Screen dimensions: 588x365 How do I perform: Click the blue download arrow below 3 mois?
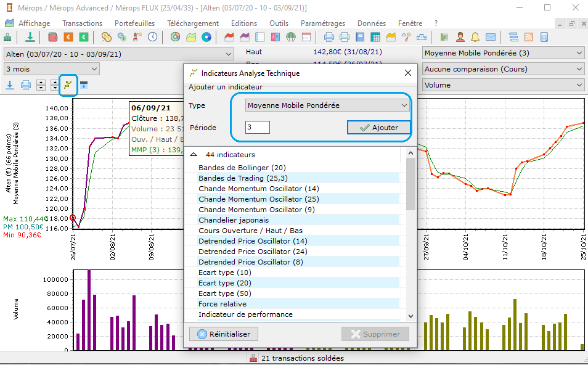(10, 85)
